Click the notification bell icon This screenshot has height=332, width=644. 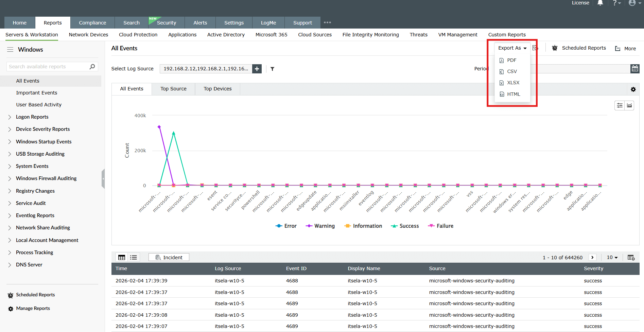click(x=600, y=3)
